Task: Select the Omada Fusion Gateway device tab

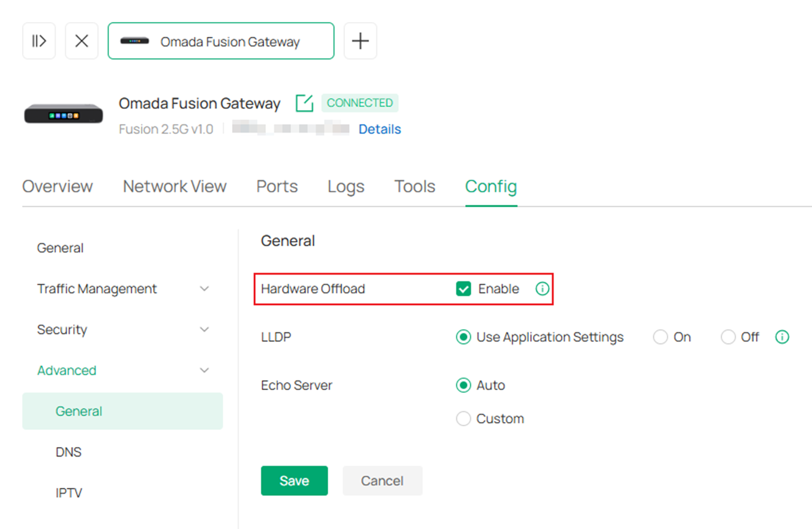Action: pyautogui.click(x=221, y=41)
